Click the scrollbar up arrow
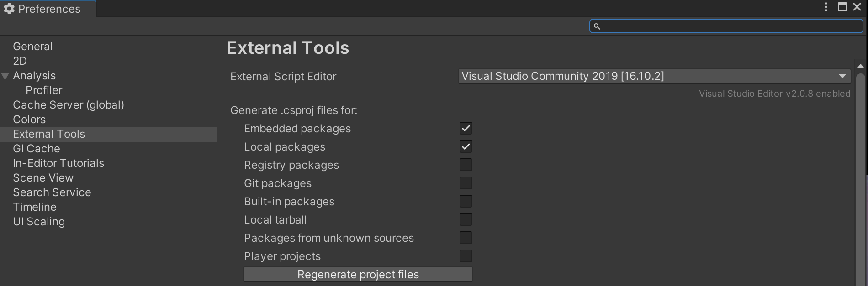This screenshot has width=868, height=286. point(861,66)
